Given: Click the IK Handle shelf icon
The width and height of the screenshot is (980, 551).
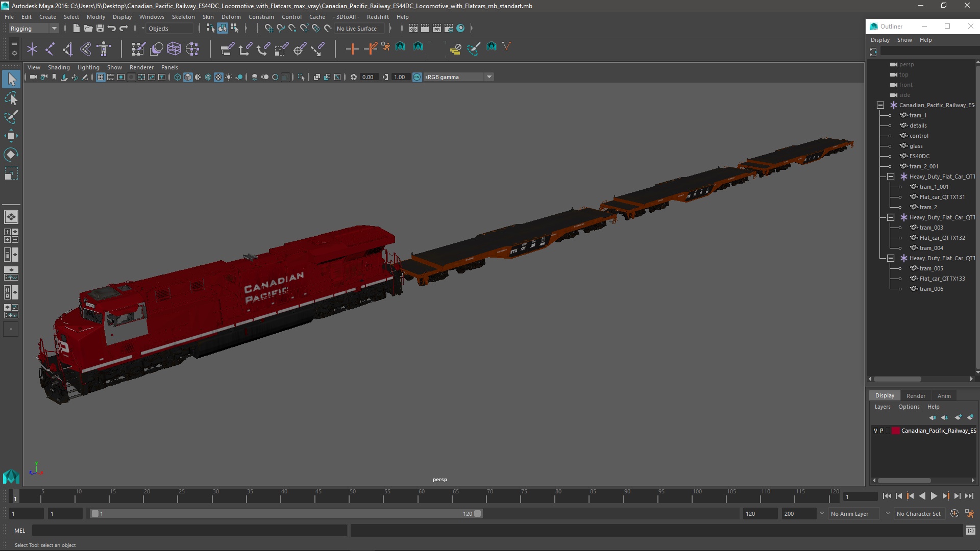Looking at the screenshot, I should click(x=68, y=49).
